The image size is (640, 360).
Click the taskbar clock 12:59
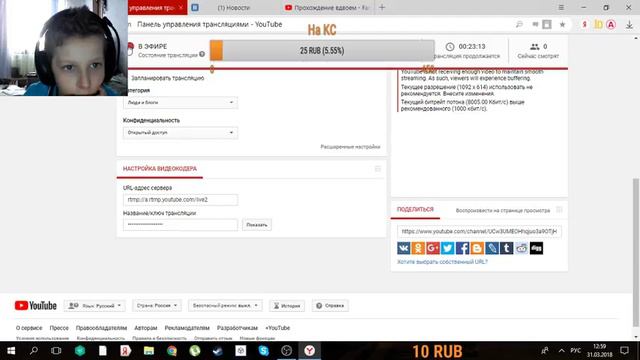pos(600,351)
